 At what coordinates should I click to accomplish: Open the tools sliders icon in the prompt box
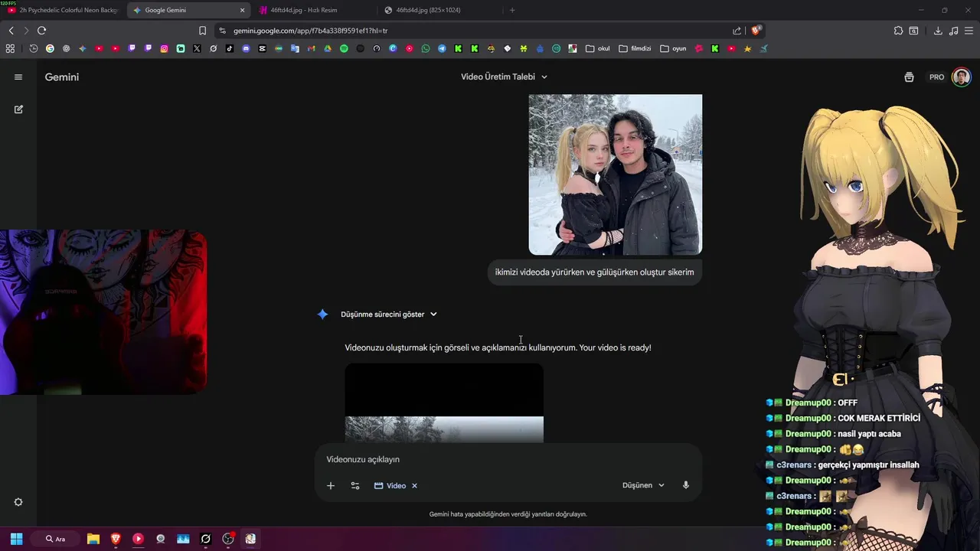click(355, 486)
